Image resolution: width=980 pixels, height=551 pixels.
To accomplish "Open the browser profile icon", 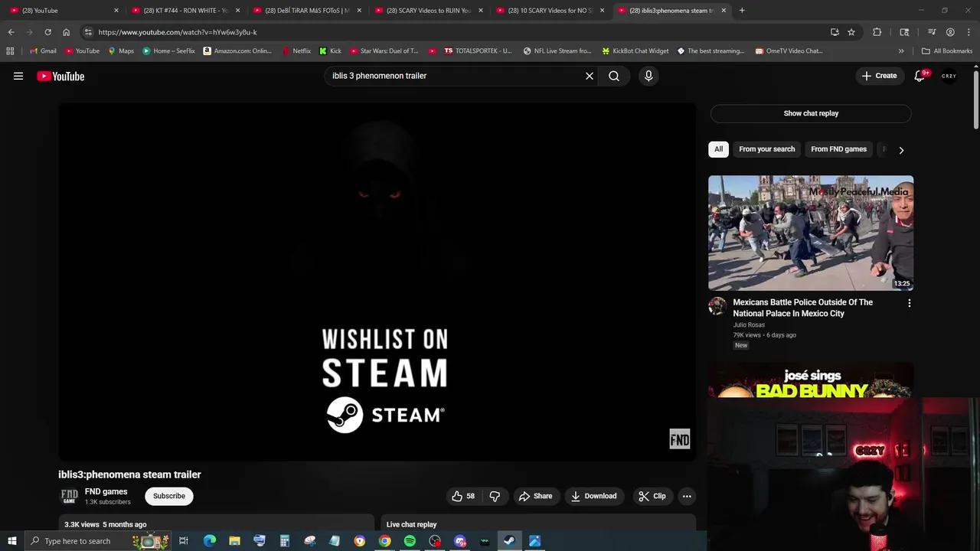I will 950,32.
